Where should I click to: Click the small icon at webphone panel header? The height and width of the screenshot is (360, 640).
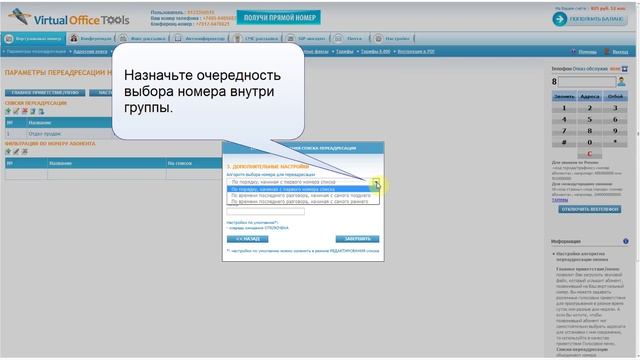coord(624,69)
